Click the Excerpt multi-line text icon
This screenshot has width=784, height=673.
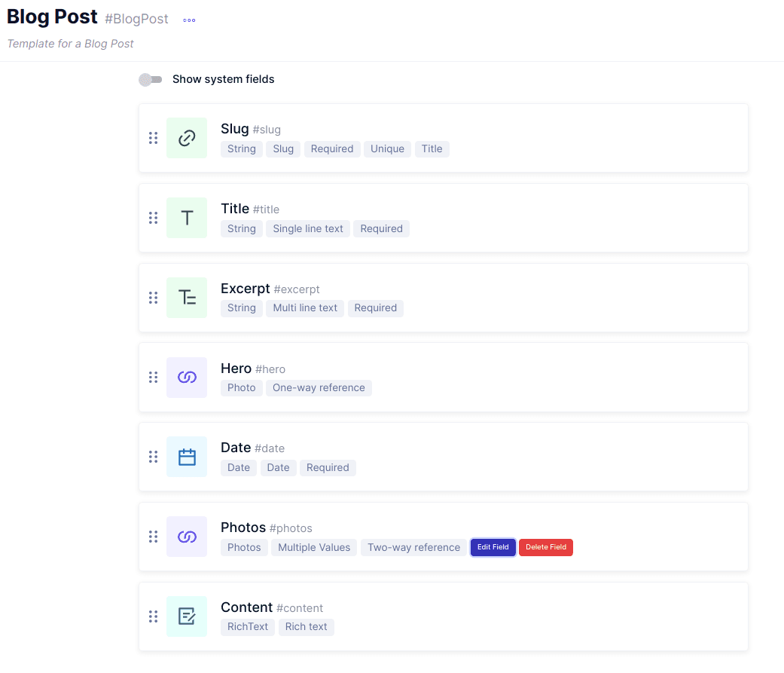(x=187, y=298)
